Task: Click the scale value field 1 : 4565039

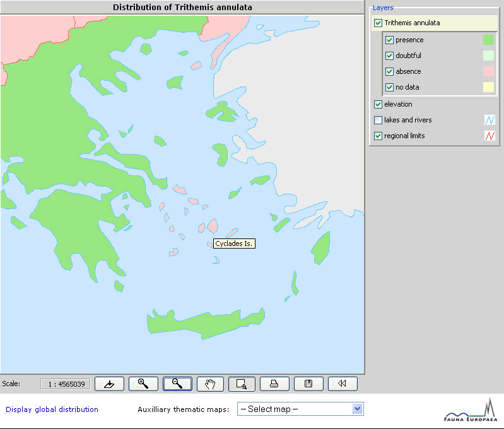Action: pyautogui.click(x=66, y=384)
